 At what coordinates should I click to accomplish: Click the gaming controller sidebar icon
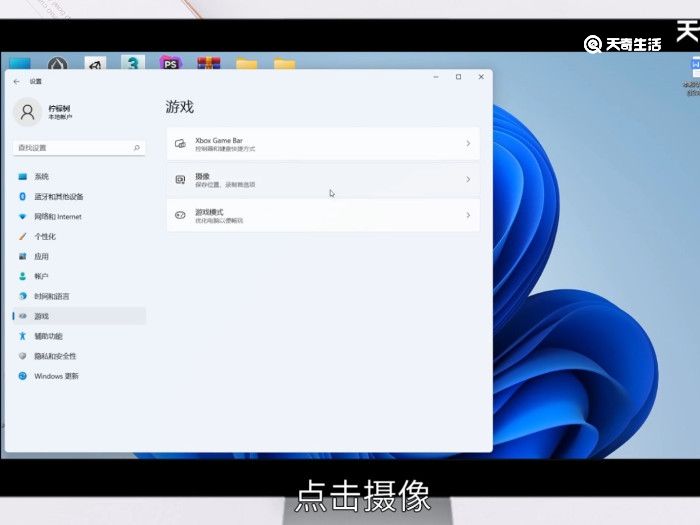click(x=23, y=316)
